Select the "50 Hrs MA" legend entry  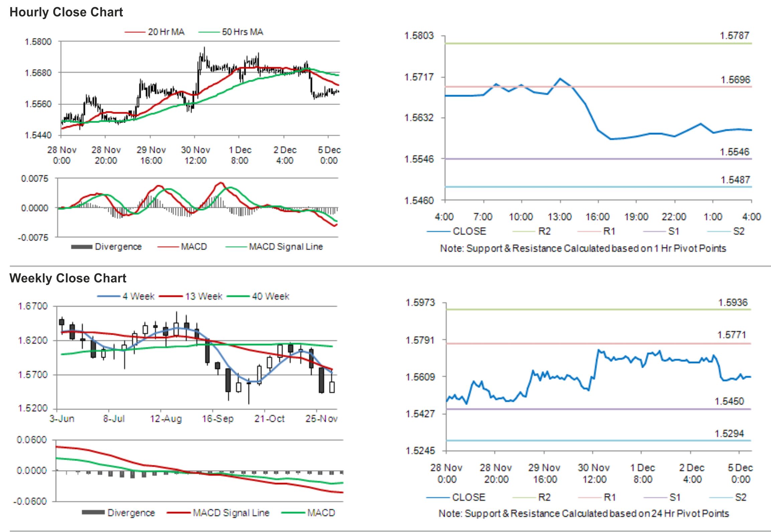(231, 32)
